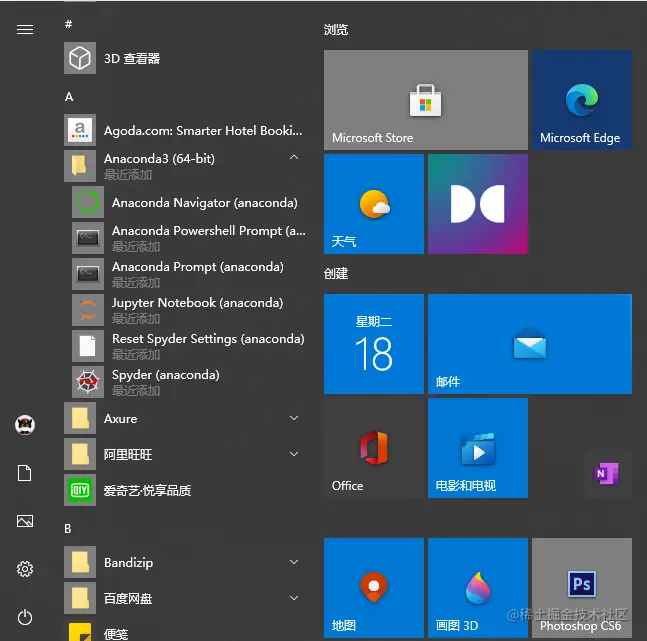
Task: Jump to the letter B section header
Action: [68, 529]
